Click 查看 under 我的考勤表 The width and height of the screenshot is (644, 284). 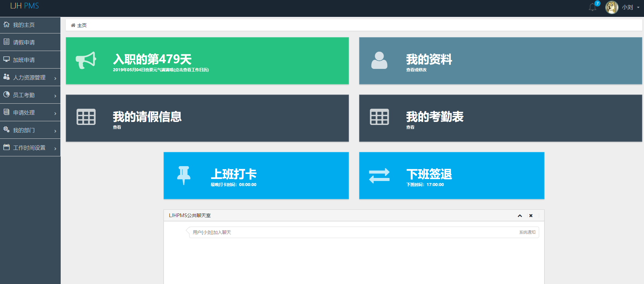click(x=410, y=127)
